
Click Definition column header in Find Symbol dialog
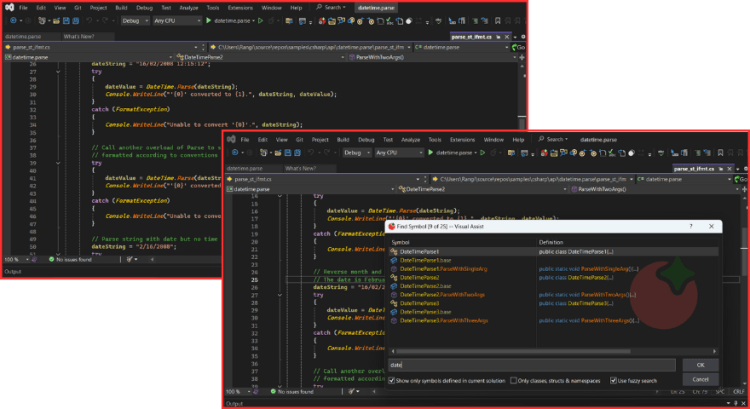[551, 243]
